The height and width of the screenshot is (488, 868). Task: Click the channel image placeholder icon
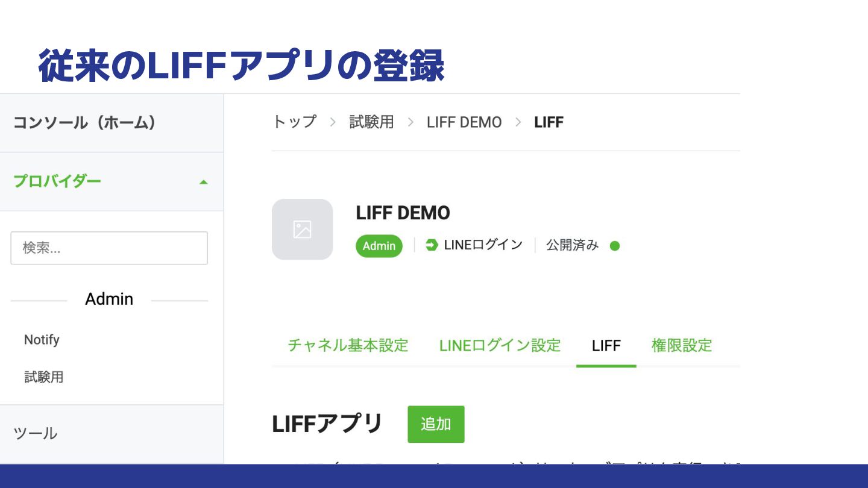pyautogui.click(x=302, y=229)
